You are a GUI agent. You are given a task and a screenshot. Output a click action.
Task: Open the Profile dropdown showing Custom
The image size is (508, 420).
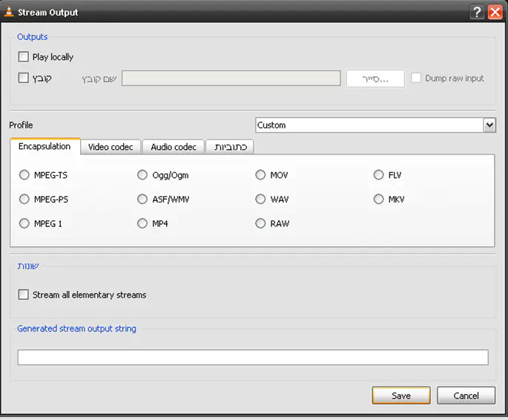point(375,125)
